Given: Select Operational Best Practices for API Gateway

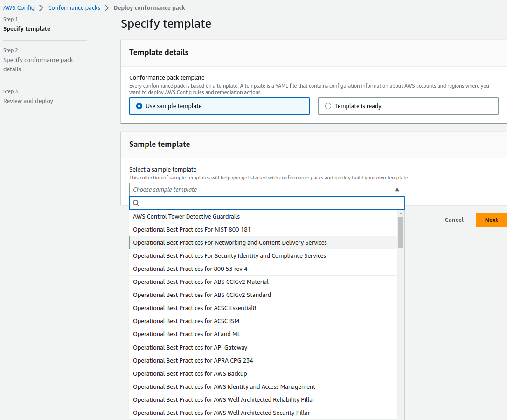Looking at the screenshot, I should click(190, 348).
